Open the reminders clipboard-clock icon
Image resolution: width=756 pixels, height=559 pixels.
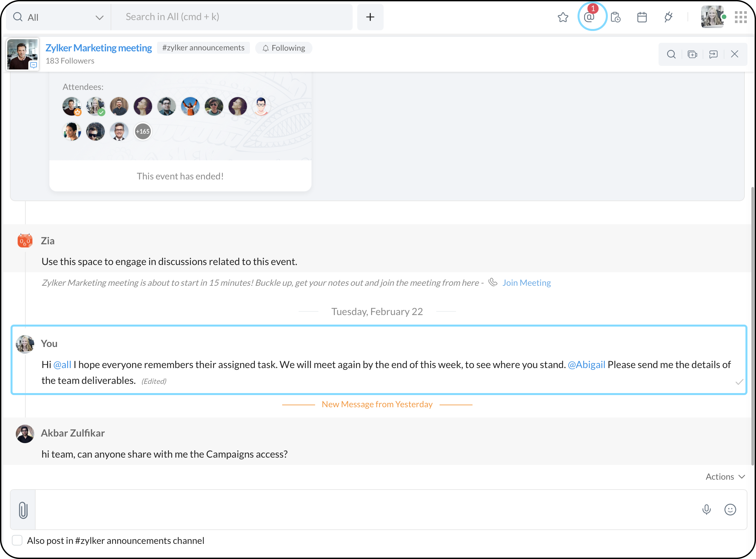[615, 17]
